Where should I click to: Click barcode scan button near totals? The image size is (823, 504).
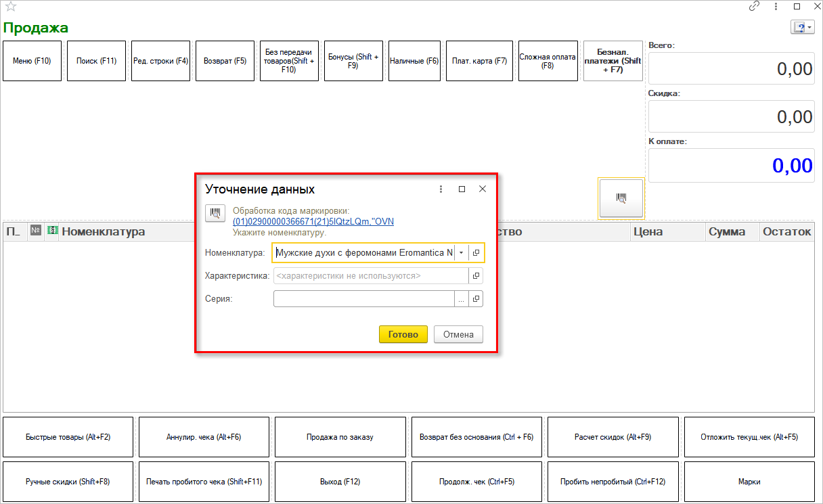click(621, 198)
